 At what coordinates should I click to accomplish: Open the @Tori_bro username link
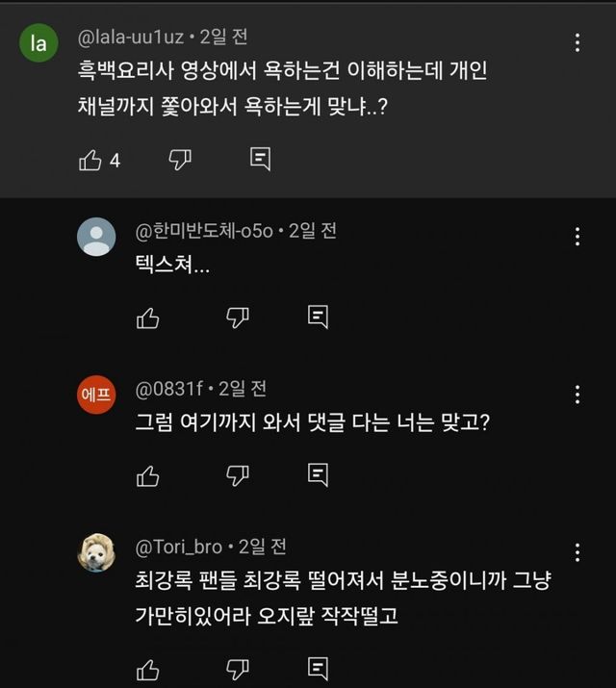point(179,547)
